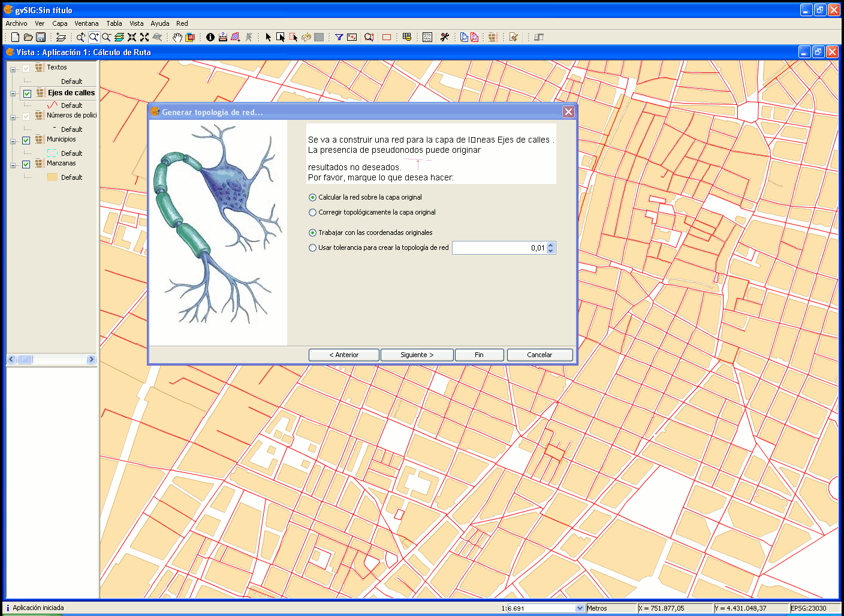This screenshot has width=844, height=616.
Task: Select 'Corregir topológicamente la capa original'
Action: pyautogui.click(x=312, y=212)
